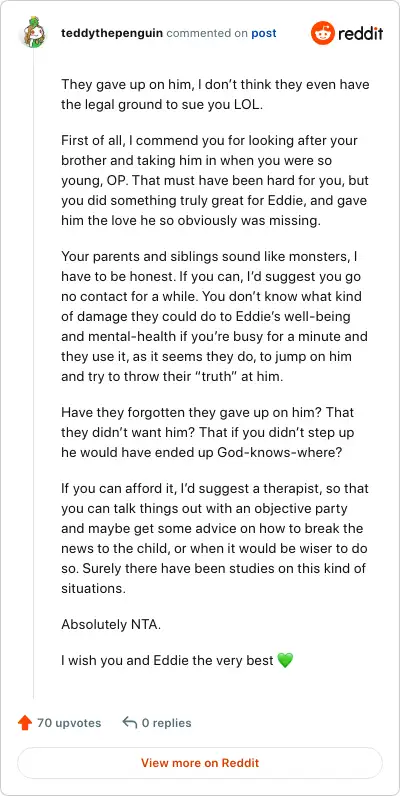
Task: Click the reddit wordmark text
Action: click(x=360, y=34)
